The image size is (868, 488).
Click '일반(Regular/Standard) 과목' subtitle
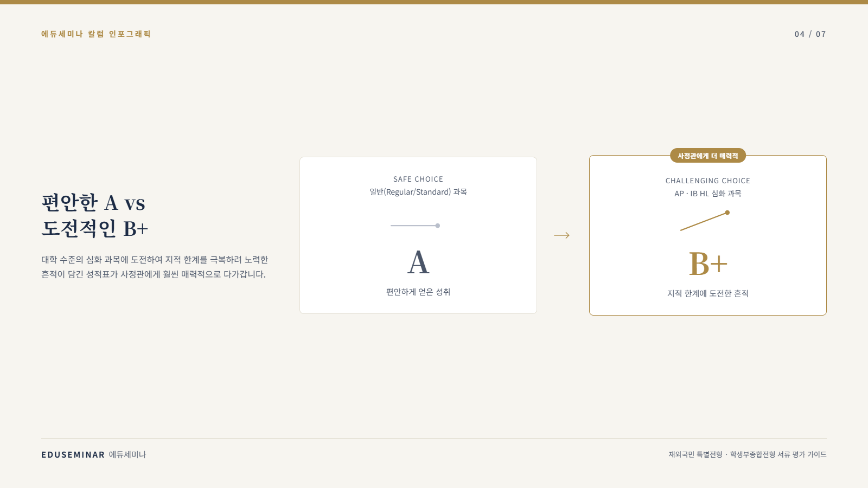pyautogui.click(x=418, y=192)
